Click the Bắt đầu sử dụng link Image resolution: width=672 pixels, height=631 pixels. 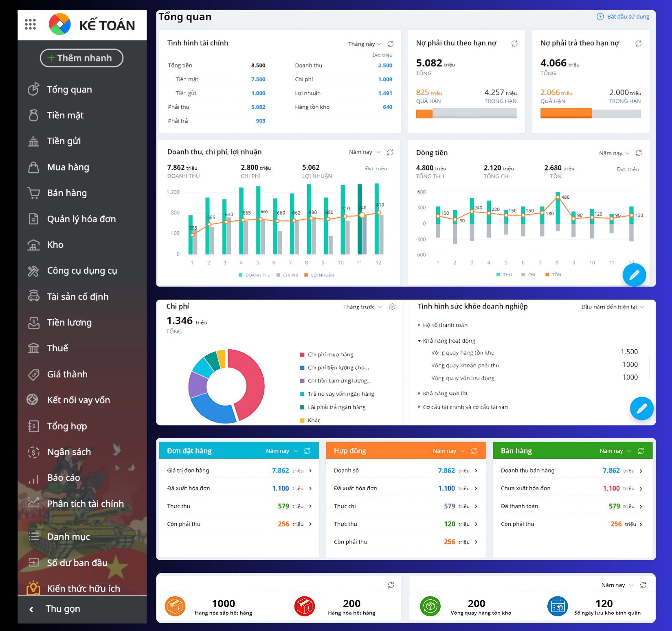[623, 17]
